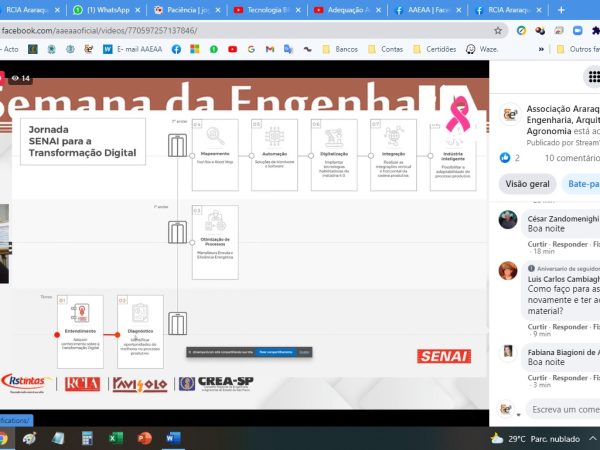Click the blue stop sharing button
600x450 pixels.
click(276, 352)
